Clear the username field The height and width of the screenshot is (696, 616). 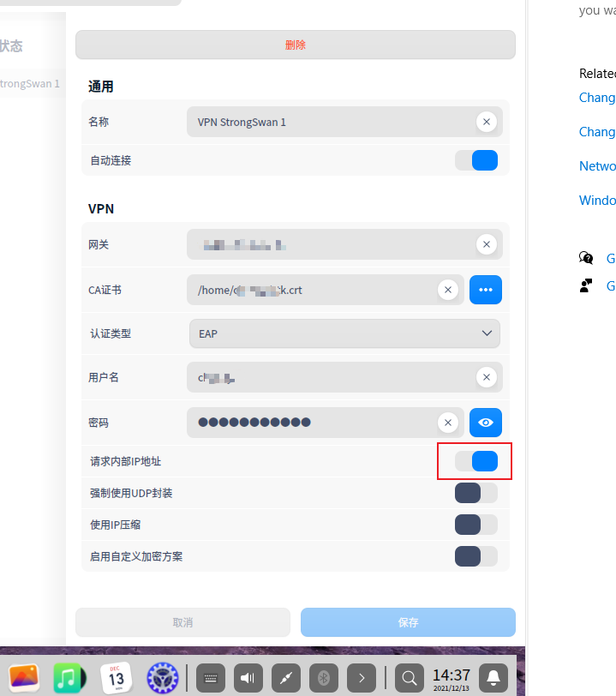(487, 377)
